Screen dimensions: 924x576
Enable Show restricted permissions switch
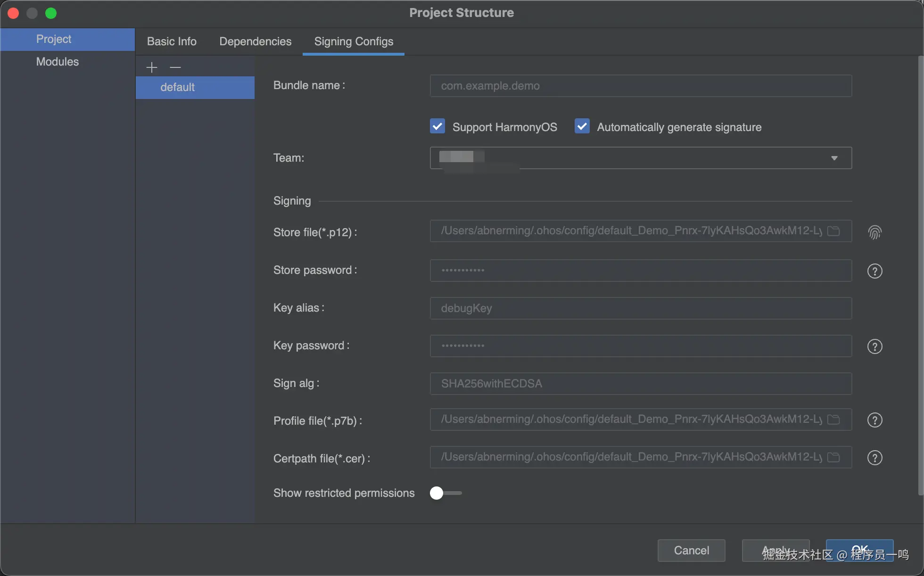445,493
